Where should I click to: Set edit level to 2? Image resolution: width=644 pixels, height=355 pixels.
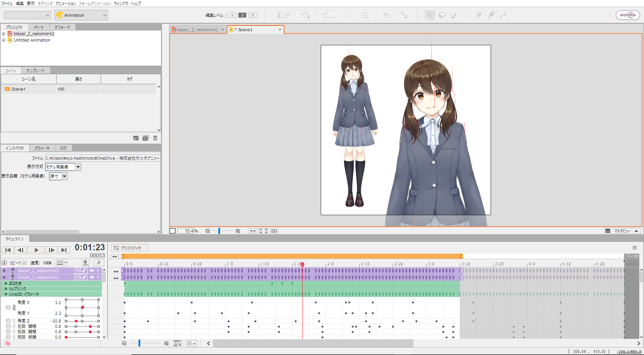(243, 15)
